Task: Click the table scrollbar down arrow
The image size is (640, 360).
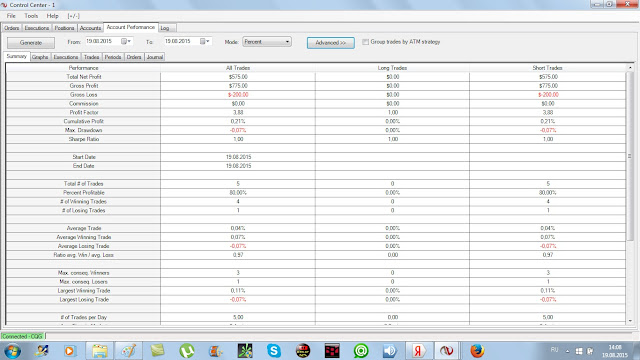Action: [630, 321]
